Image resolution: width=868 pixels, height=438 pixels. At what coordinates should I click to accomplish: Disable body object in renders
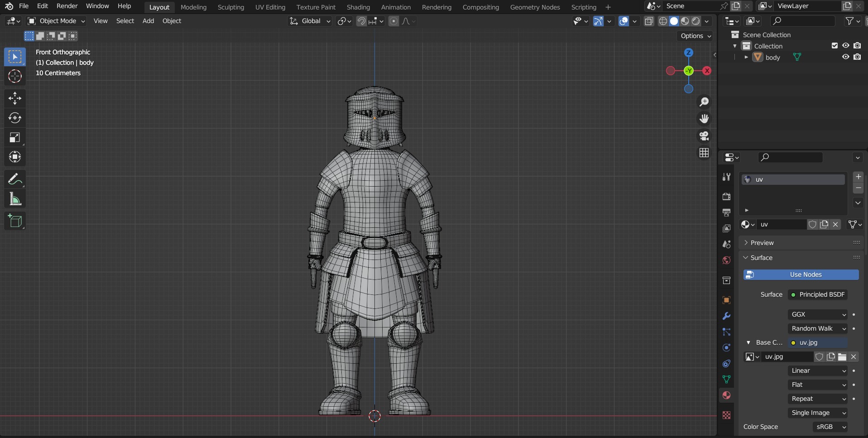[857, 57]
